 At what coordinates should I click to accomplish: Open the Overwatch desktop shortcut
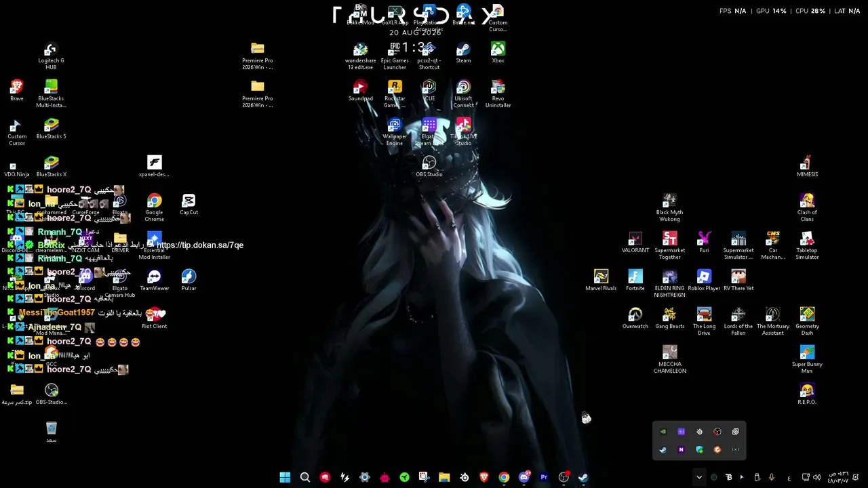pos(635,319)
